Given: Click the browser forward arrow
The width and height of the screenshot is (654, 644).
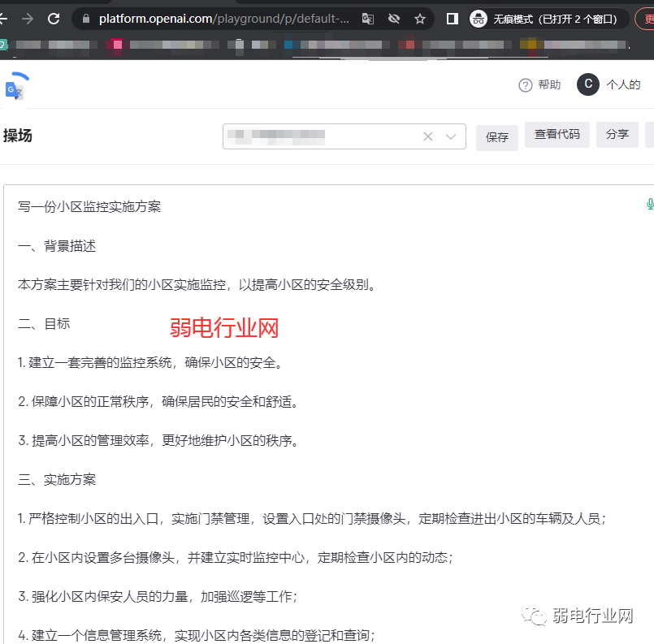Looking at the screenshot, I should pyautogui.click(x=27, y=18).
